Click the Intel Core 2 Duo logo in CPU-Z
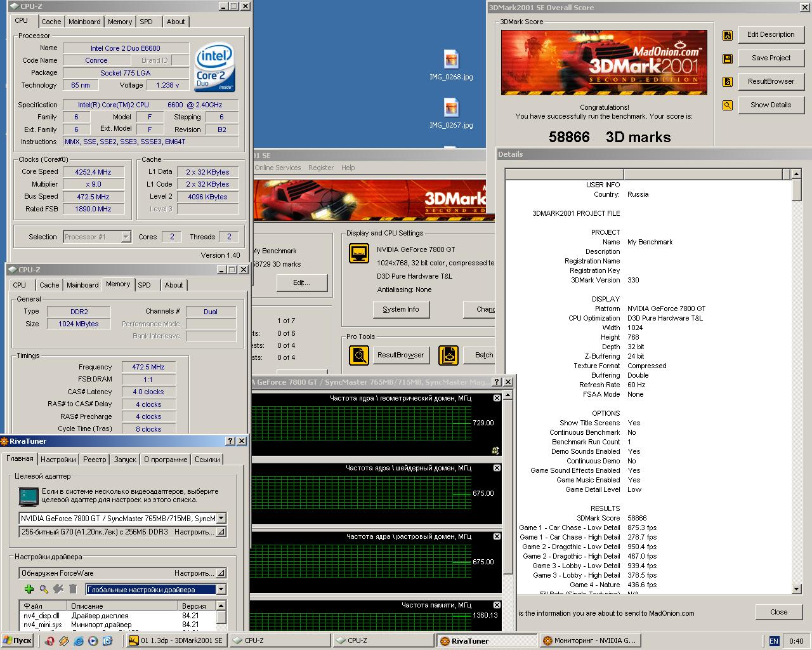812x650 pixels. click(x=214, y=67)
